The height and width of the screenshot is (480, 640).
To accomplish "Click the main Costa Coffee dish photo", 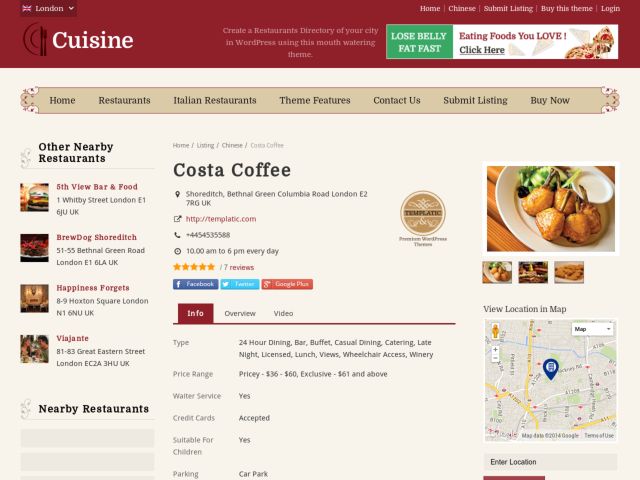I will 551,209.
